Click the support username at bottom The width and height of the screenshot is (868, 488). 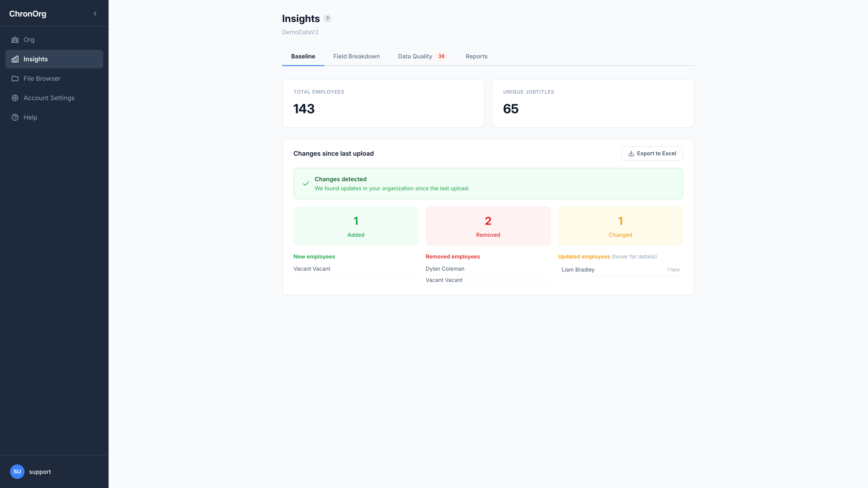click(40, 472)
